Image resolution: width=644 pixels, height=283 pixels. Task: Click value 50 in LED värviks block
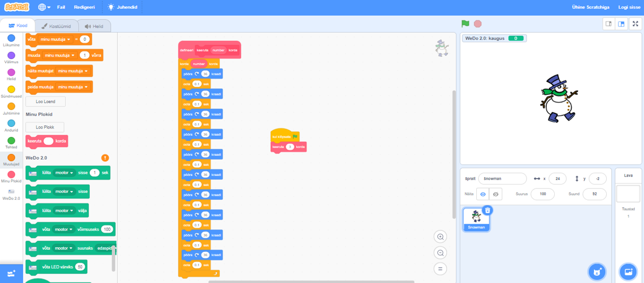[x=80, y=267]
